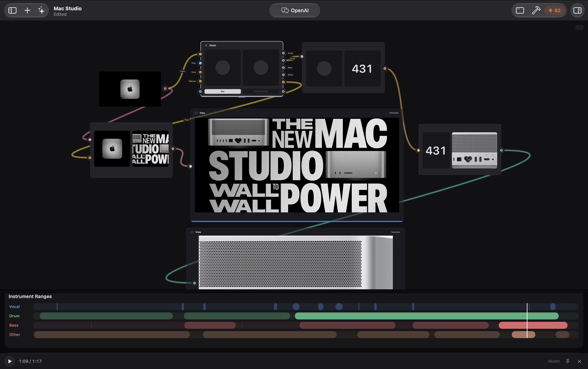Click the lower View node header icon

192,232
